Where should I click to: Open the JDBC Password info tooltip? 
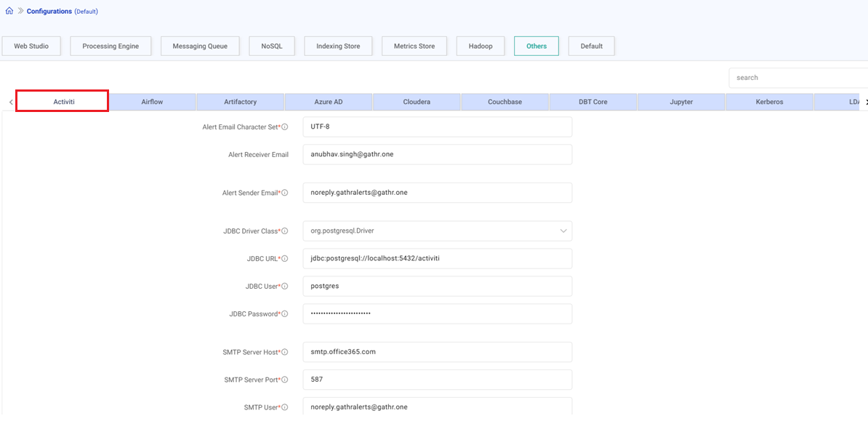coord(285,313)
